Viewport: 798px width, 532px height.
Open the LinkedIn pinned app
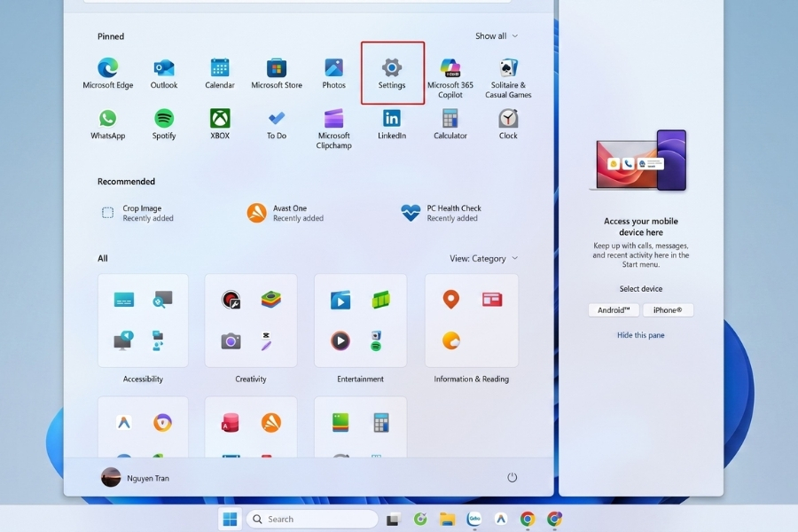[392, 124]
